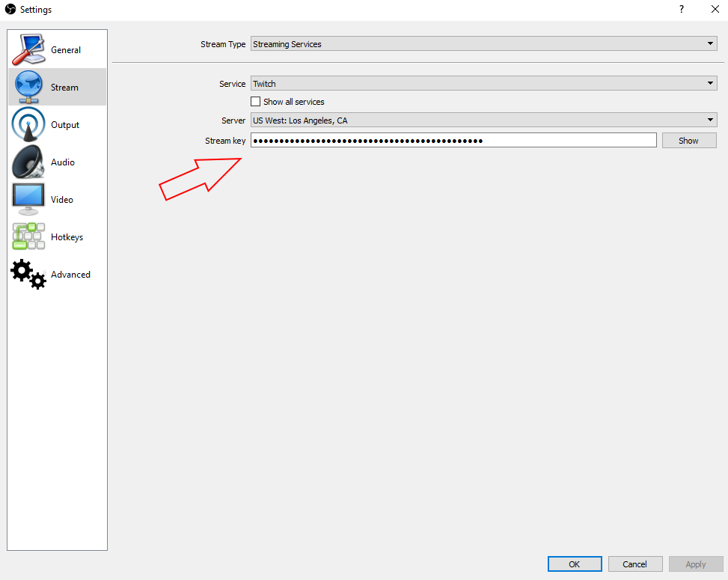
Task: Click the question mark help button
Action: pyautogui.click(x=681, y=9)
